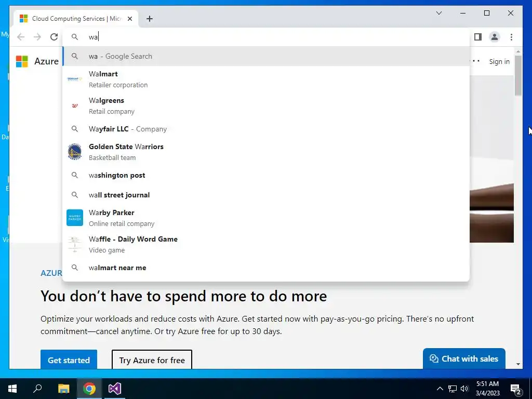Open the volume tray icon

tap(464, 389)
